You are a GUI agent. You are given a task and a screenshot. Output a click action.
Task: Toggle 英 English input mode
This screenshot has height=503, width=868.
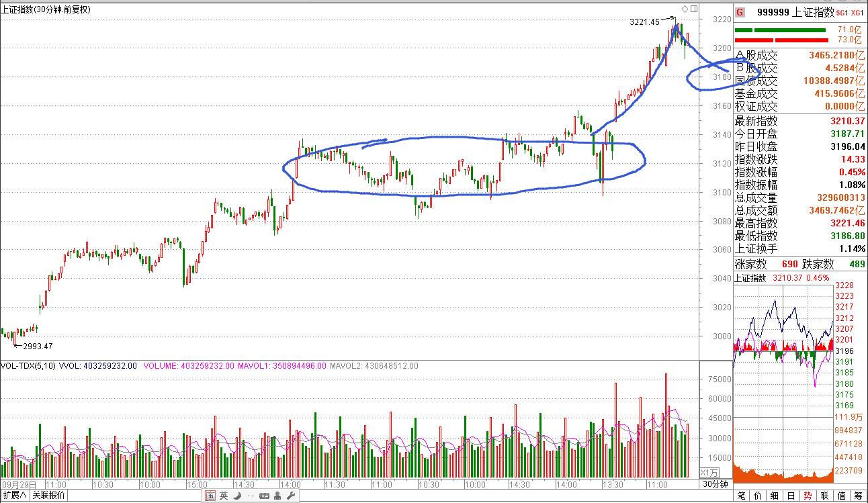pos(224,496)
